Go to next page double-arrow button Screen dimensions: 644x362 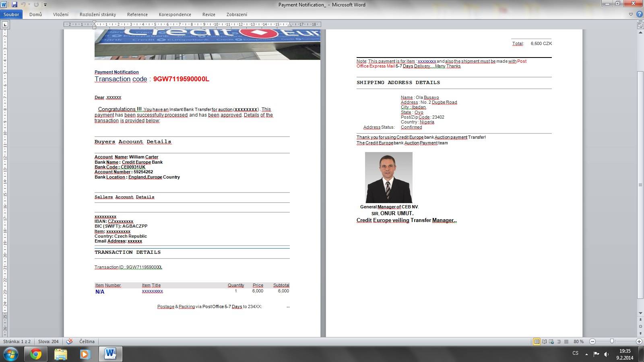(640, 333)
